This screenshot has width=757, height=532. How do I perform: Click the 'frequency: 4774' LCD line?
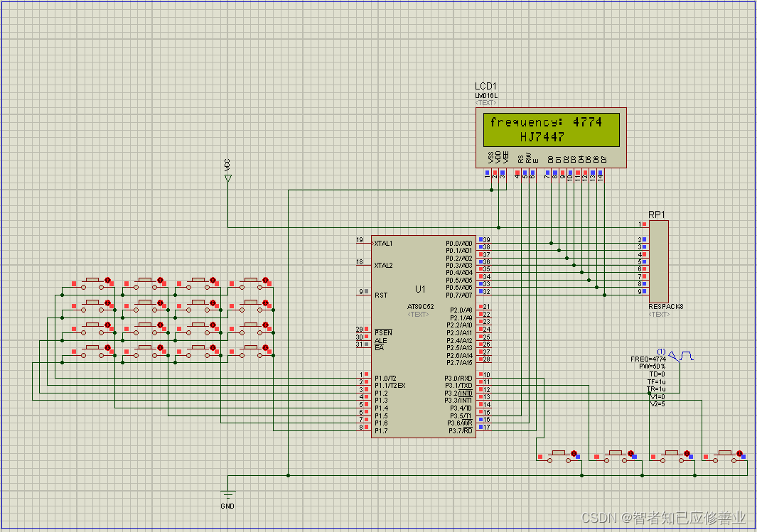click(546, 122)
